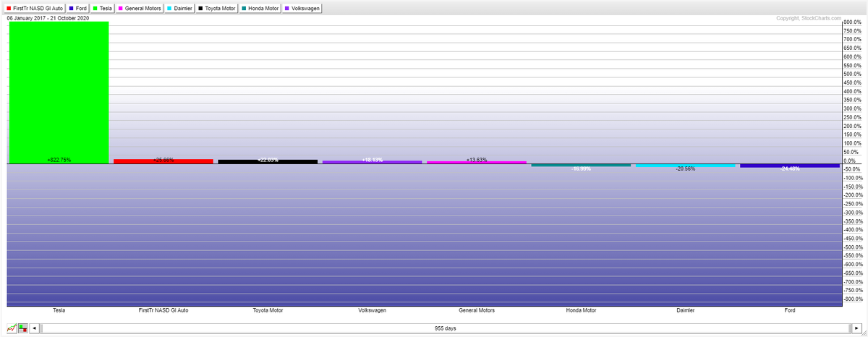
Task: Click the teal Honda Motor bar
Action: click(581, 166)
